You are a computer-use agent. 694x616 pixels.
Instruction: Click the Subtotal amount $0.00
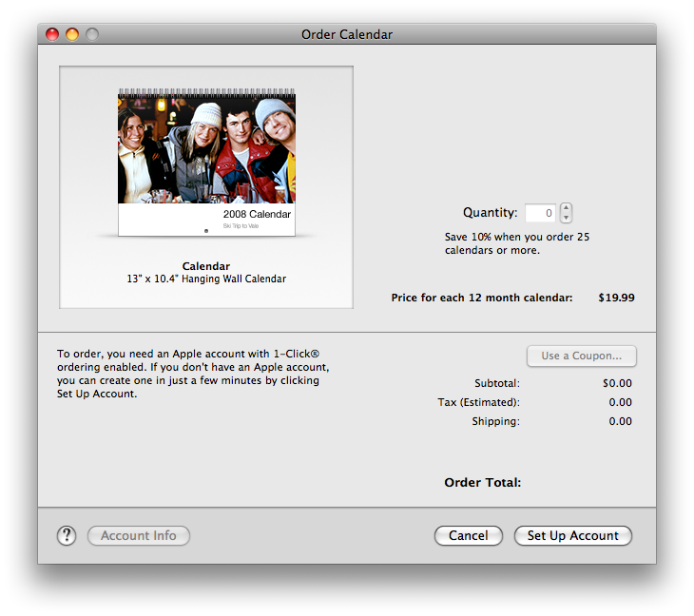tap(617, 383)
